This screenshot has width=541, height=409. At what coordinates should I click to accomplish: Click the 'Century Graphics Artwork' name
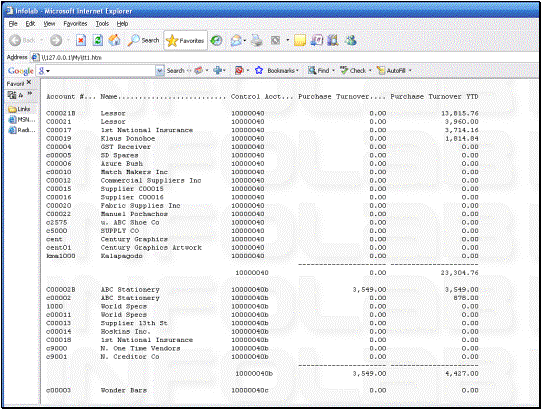[x=151, y=248]
